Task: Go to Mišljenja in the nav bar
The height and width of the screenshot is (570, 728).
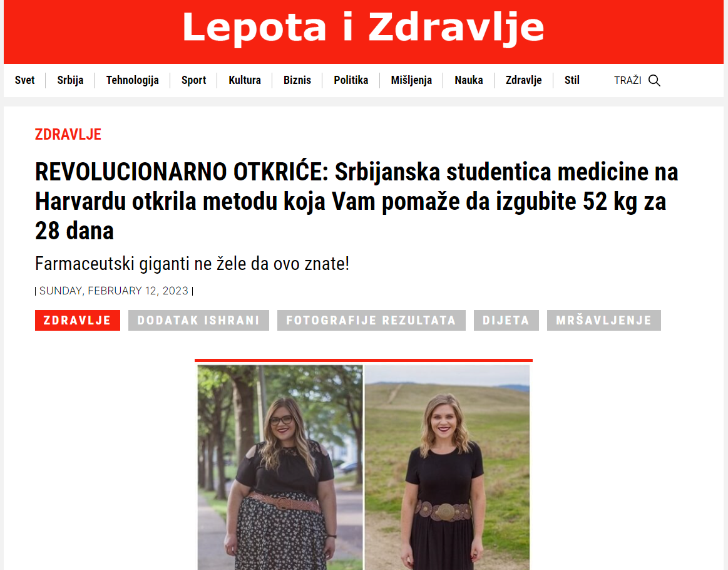Action: (411, 80)
